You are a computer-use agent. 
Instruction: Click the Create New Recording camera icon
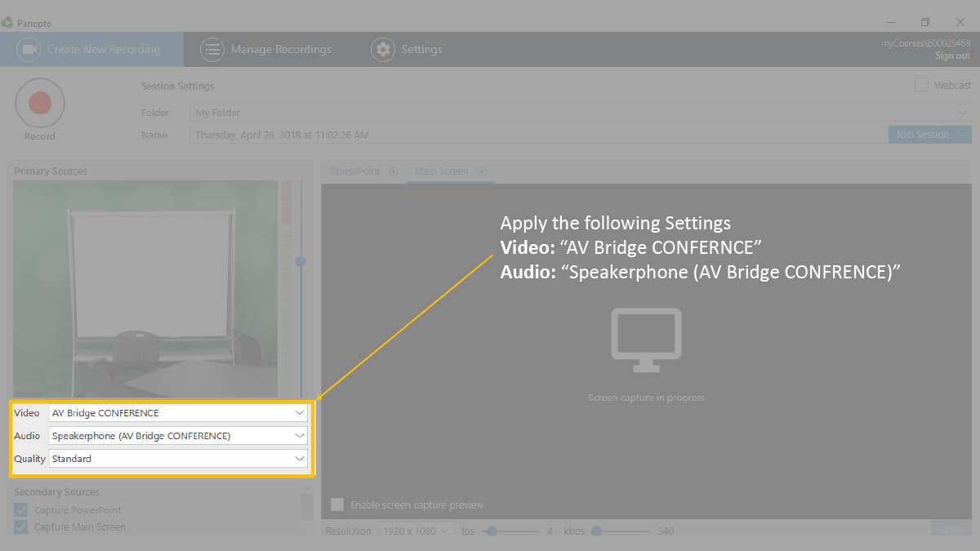[29, 49]
